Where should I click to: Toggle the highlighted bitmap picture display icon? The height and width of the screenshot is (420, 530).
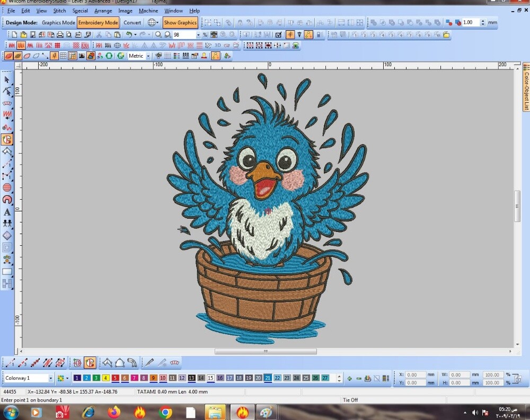[91, 56]
